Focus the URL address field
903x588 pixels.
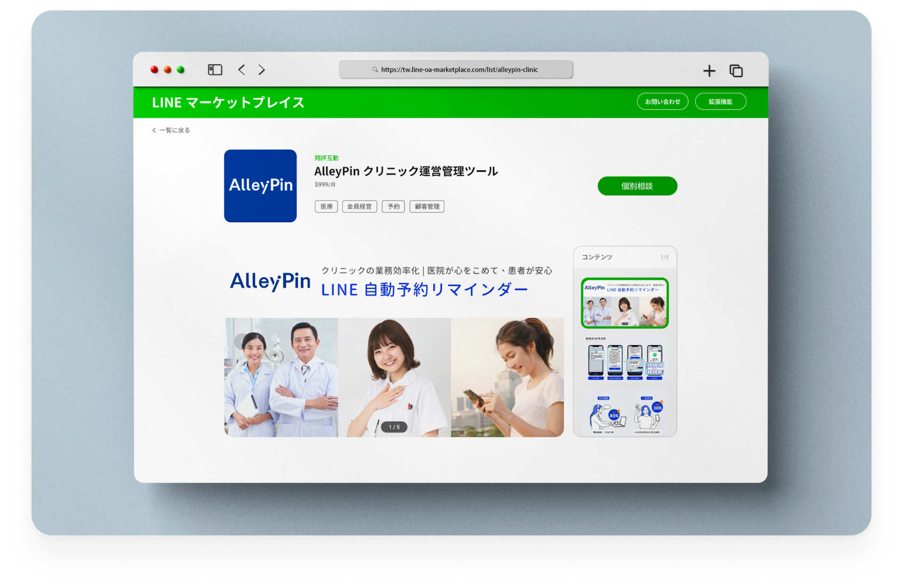pyautogui.click(x=456, y=69)
